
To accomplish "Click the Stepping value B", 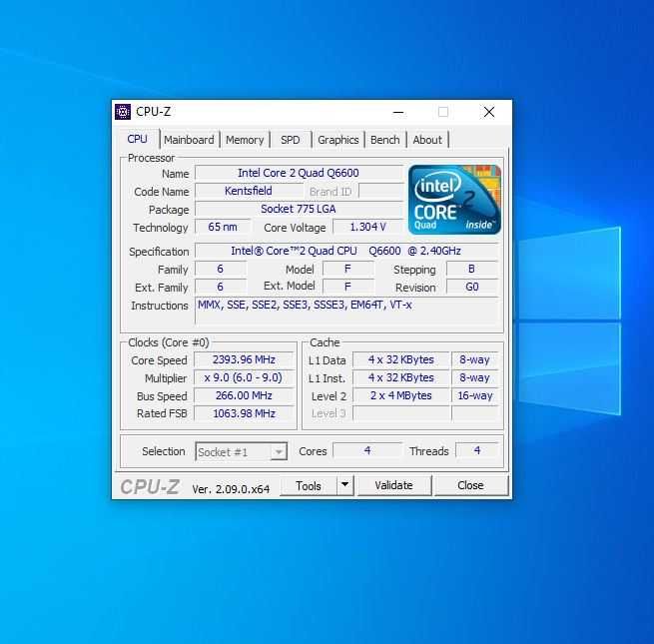I will point(471,269).
